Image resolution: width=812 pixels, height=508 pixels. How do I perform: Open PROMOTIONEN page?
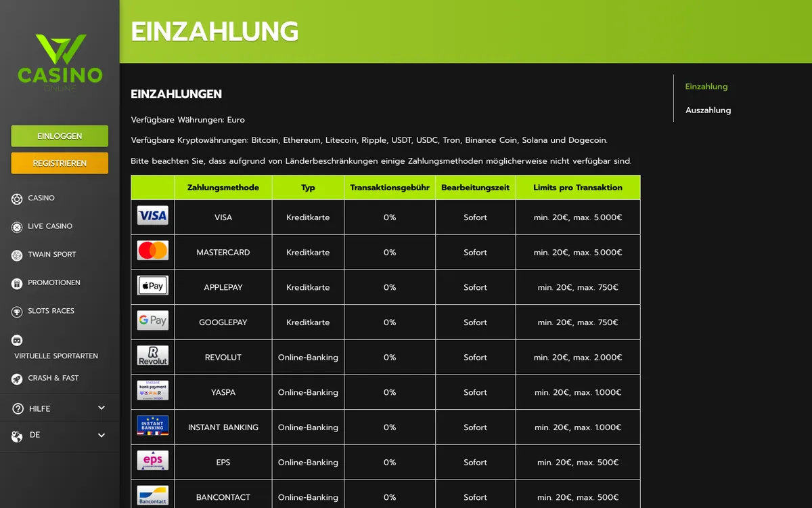pos(54,282)
